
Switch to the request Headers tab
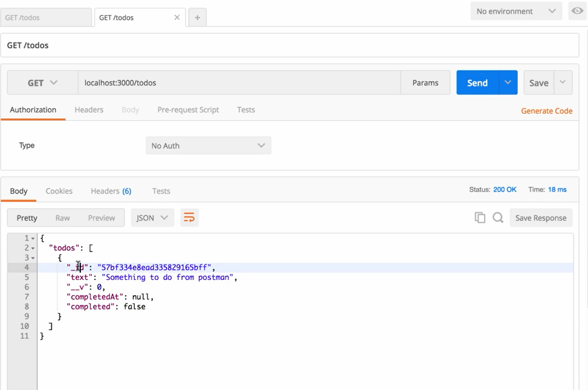[x=89, y=109]
